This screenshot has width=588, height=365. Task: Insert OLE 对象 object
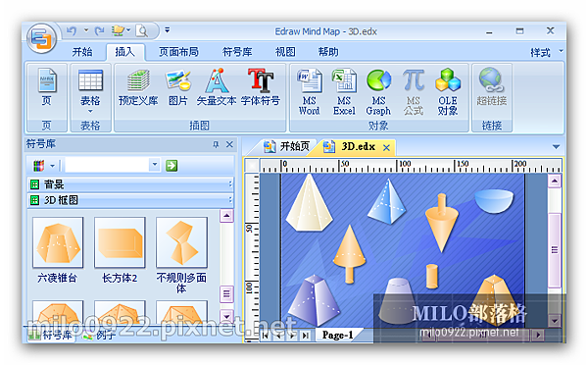tap(448, 92)
